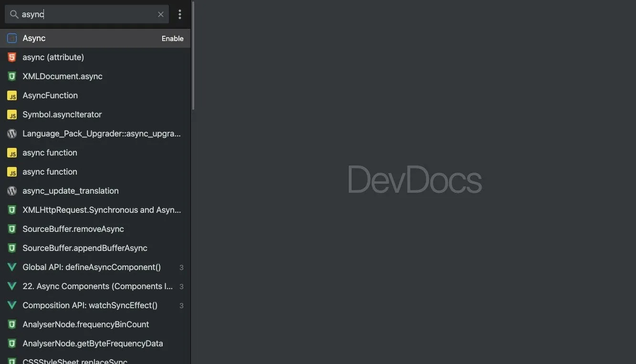The width and height of the screenshot is (636, 364).
Task: Enable the Async documentation
Action: tap(172, 39)
